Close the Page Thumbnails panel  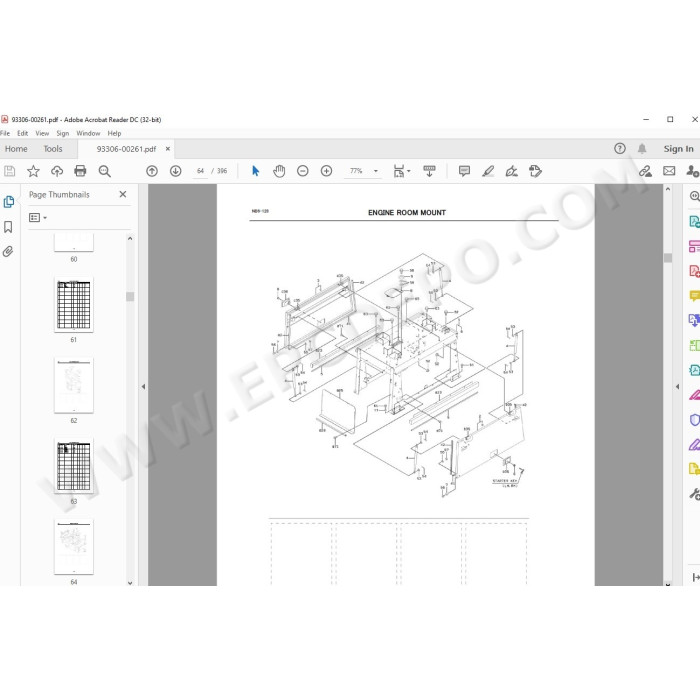click(x=123, y=194)
